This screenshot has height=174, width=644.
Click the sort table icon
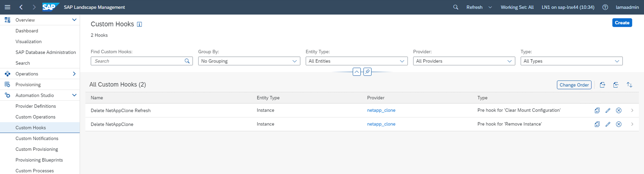coord(629,85)
